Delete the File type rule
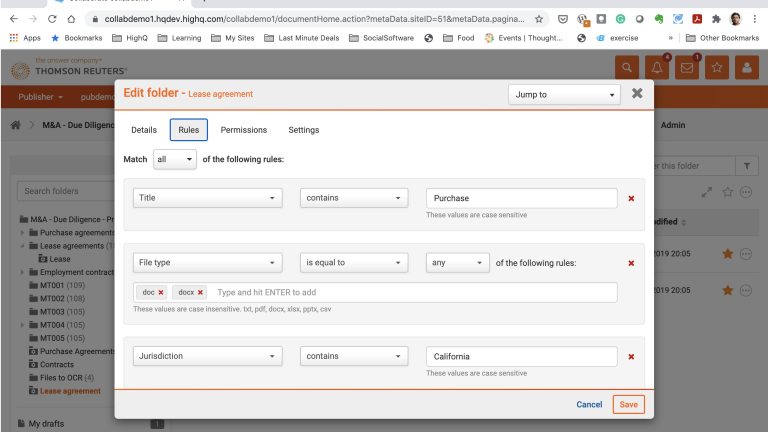This screenshot has height=432, width=768. pyautogui.click(x=631, y=263)
